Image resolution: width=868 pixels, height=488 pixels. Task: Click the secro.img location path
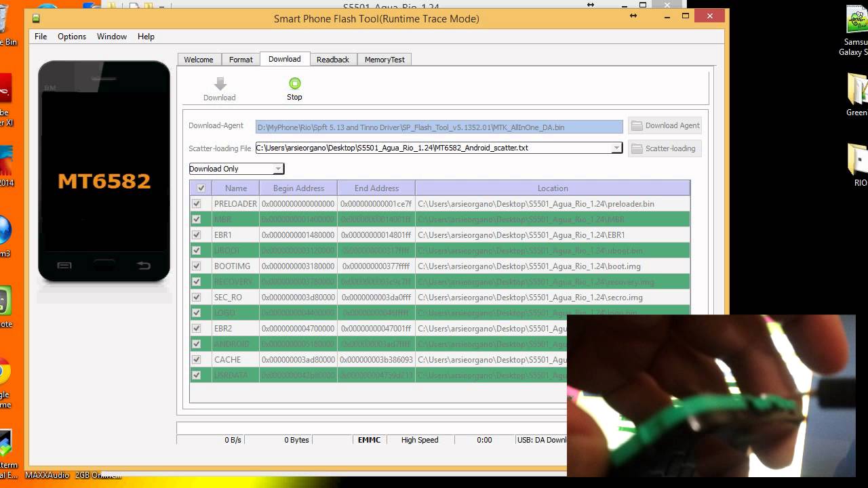[530, 297]
